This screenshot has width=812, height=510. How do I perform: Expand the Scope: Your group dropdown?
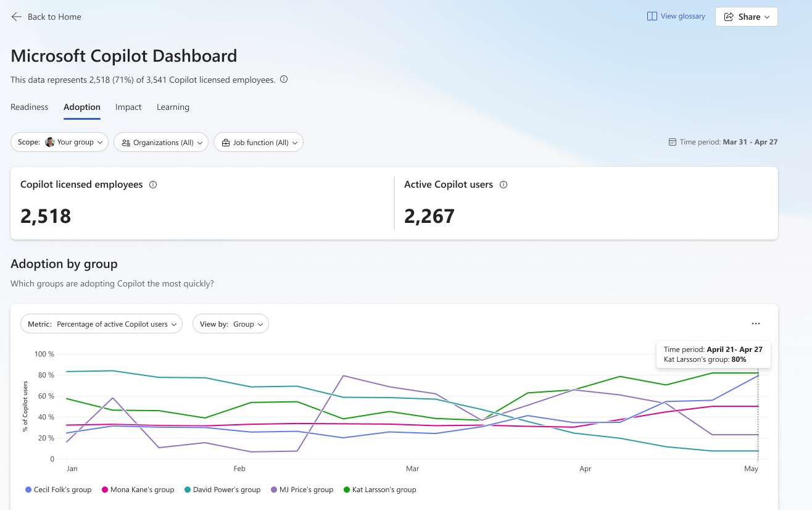[60, 142]
